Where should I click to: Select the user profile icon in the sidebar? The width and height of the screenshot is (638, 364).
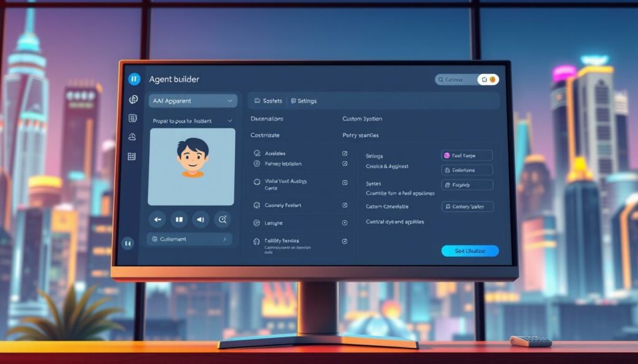click(x=132, y=137)
